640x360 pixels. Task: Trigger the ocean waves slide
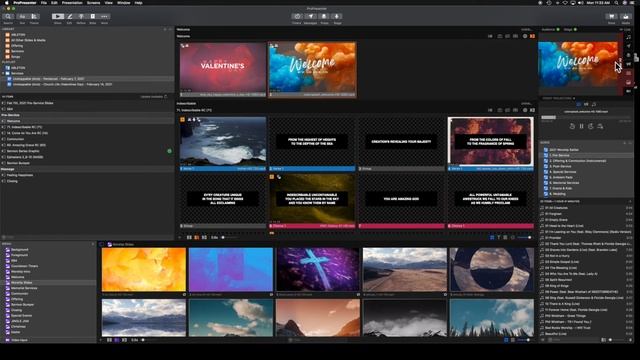pos(223,142)
